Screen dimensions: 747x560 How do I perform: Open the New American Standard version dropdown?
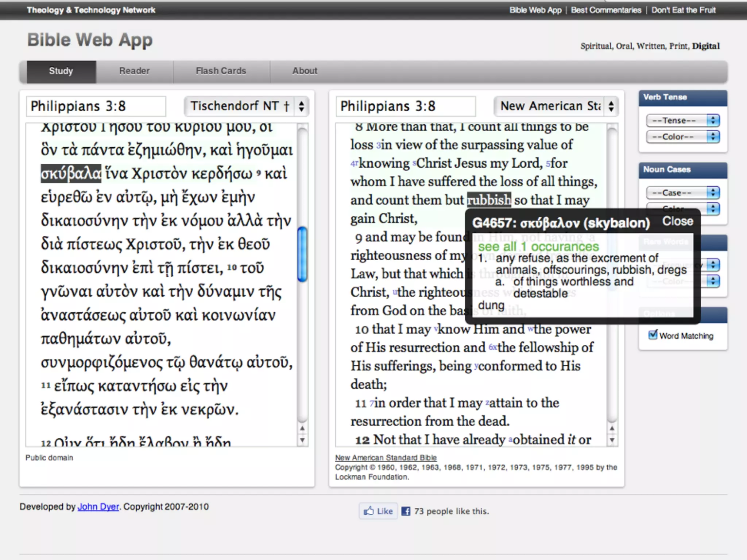click(x=556, y=106)
